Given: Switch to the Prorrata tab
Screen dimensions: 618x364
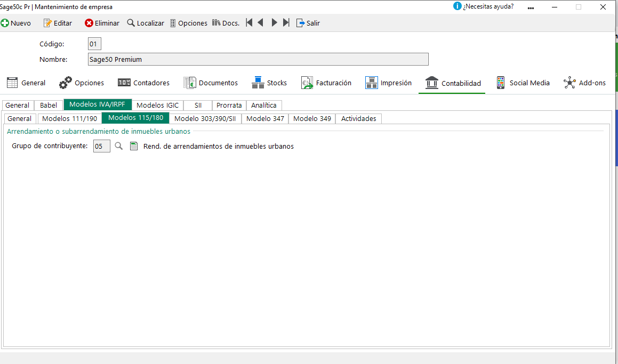Looking at the screenshot, I should click(x=229, y=105).
